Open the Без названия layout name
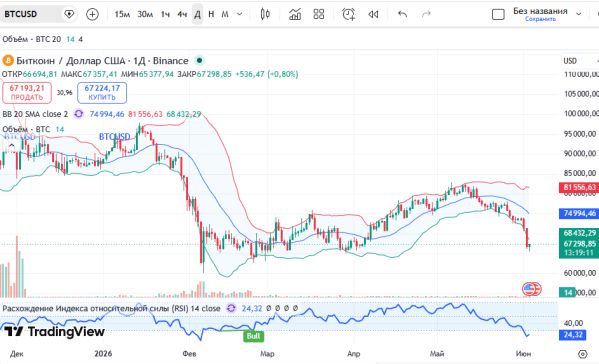The image size is (599, 364). [x=540, y=11]
